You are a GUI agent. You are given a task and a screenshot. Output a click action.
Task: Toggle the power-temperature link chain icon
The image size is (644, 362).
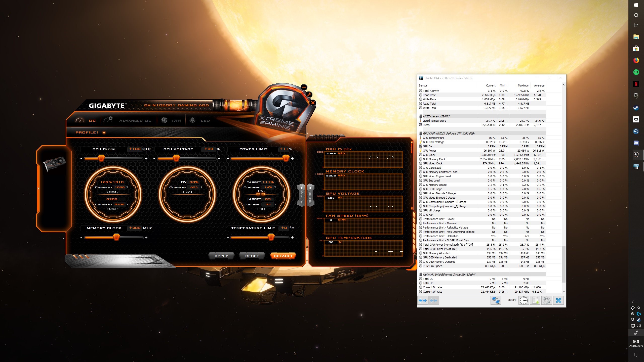point(261,194)
